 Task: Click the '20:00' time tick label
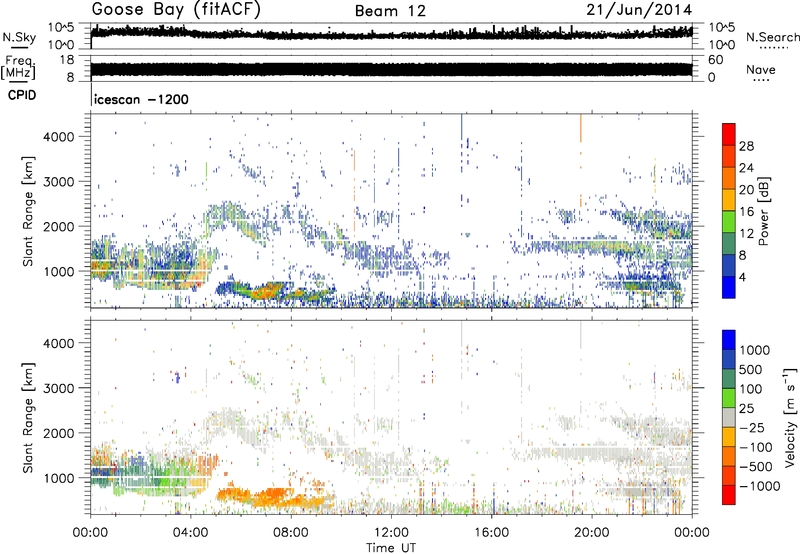point(592,533)
